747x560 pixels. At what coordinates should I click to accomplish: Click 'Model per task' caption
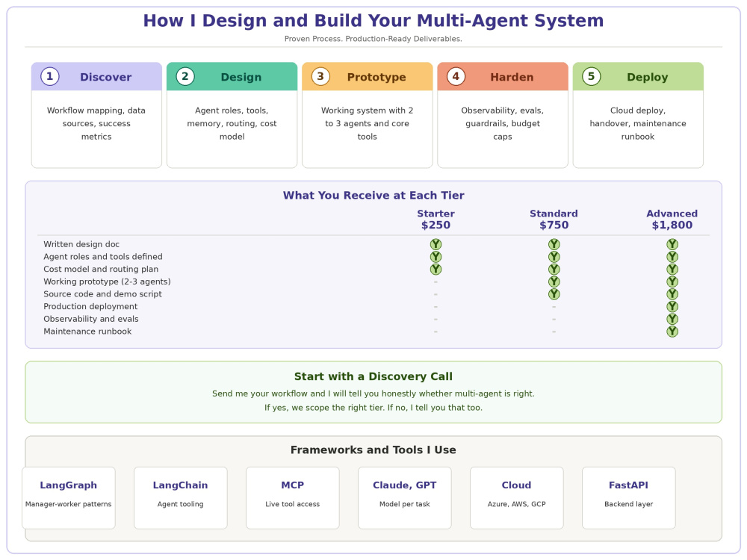tap(404, 504)
